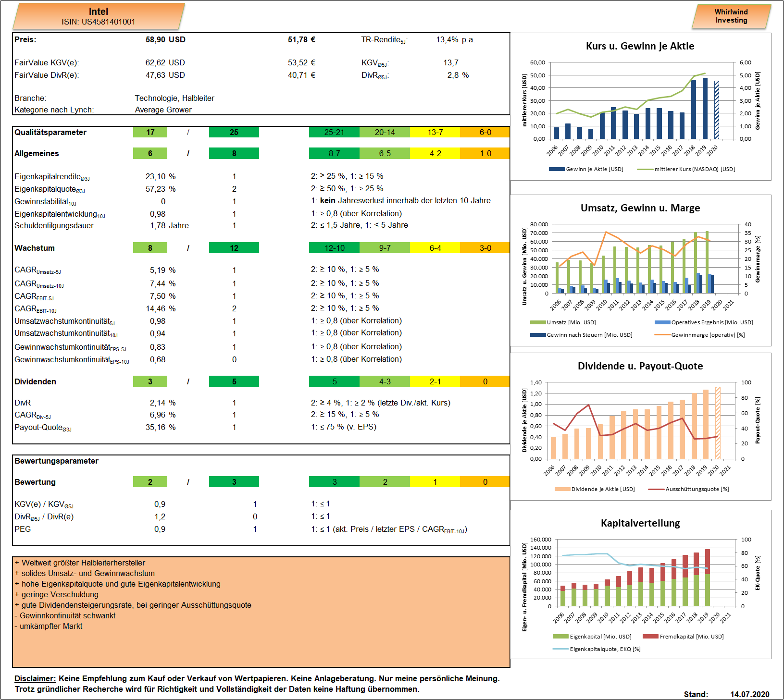Click the Payout-Quote value 35,16 %

coord(161,427)
